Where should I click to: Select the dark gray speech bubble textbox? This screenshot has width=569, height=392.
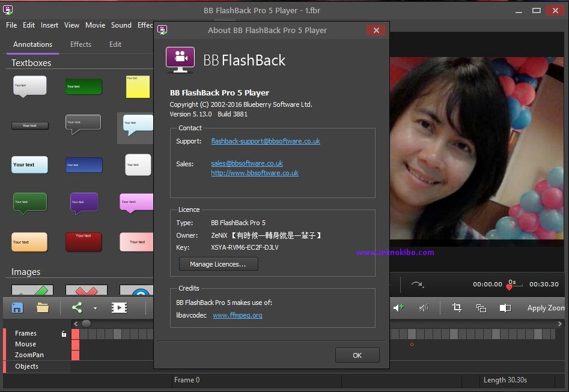(83, 124)
